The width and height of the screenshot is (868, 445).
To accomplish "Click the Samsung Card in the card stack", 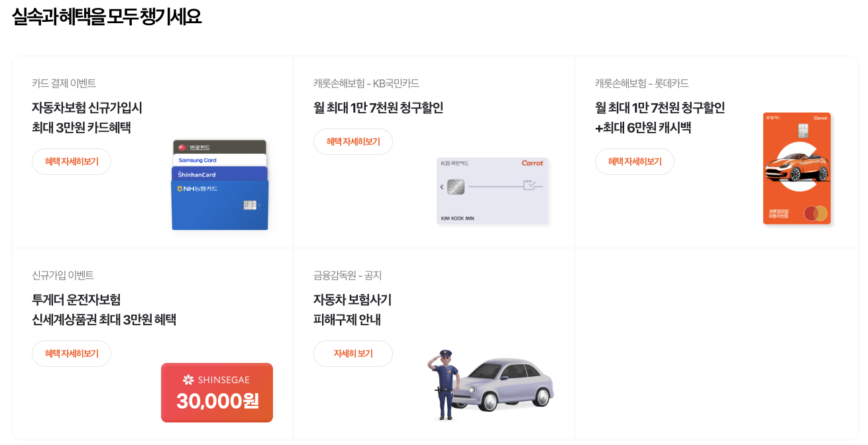I will click(219, 160).
